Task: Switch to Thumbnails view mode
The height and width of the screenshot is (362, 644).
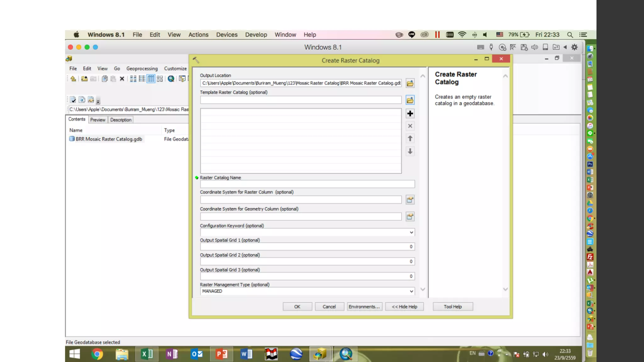Action: pyautogui.click(x=160, y=79)
